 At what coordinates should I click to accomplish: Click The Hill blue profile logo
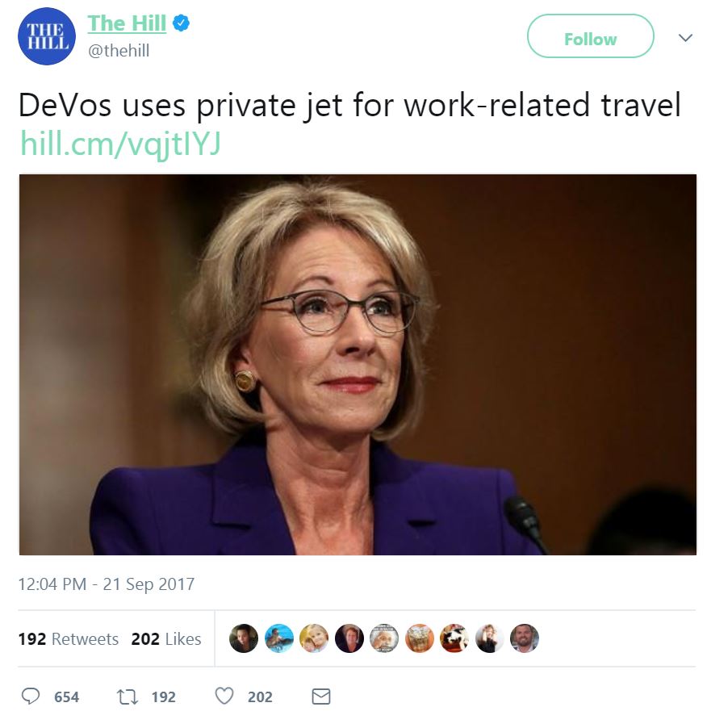tap(47, 36)
